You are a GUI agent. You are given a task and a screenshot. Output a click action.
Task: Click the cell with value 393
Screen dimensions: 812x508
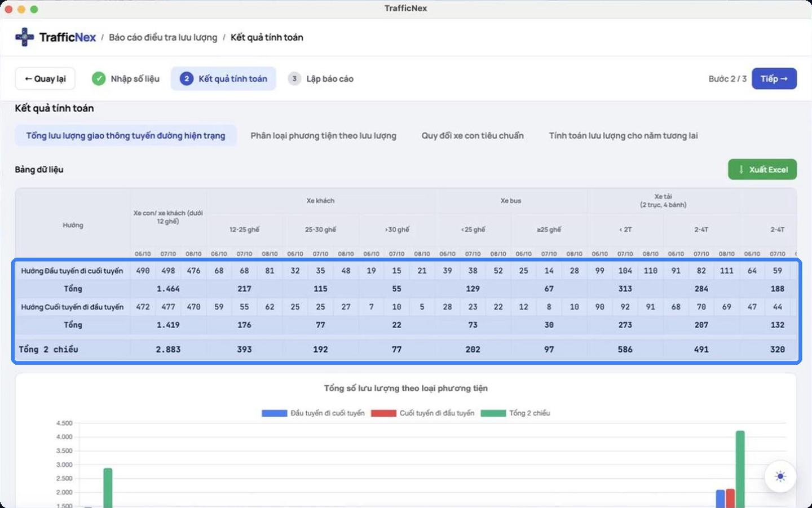[x=244, y=350]
